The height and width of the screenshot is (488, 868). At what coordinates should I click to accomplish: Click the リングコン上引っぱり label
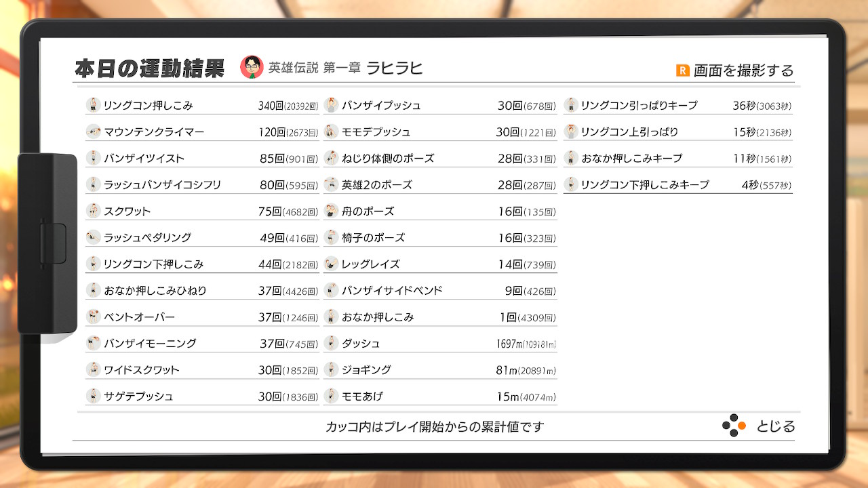click(x=630, y=132)
